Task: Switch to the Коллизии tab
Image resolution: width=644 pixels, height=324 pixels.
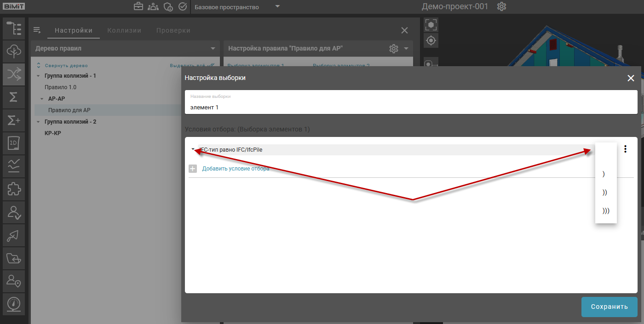Action: (124, 30)
